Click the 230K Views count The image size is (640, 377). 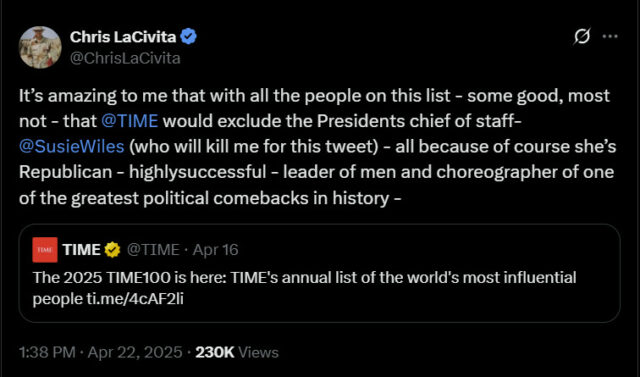(x=237, y=353)
